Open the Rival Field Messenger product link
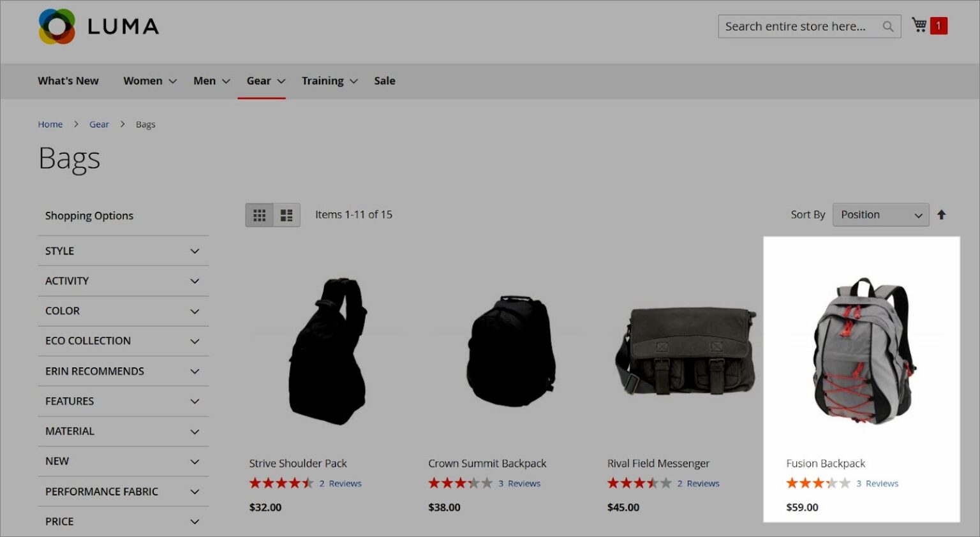This screenshot has height=537, width=980. 658,464
